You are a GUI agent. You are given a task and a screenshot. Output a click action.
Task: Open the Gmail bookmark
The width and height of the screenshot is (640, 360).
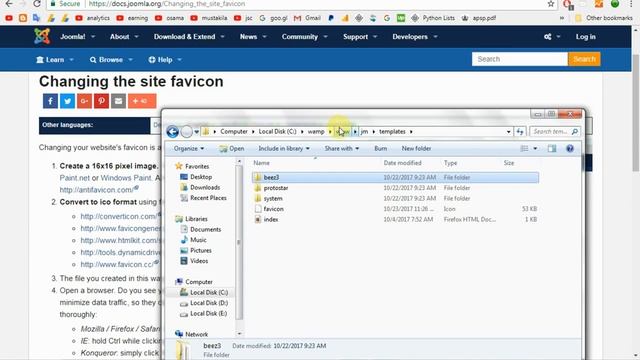308,18
